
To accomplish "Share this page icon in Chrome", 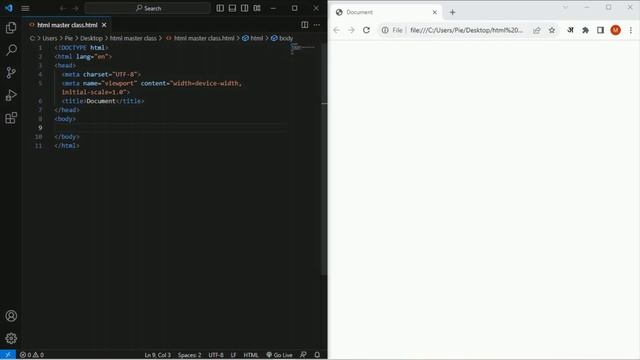I will point(537,30).
